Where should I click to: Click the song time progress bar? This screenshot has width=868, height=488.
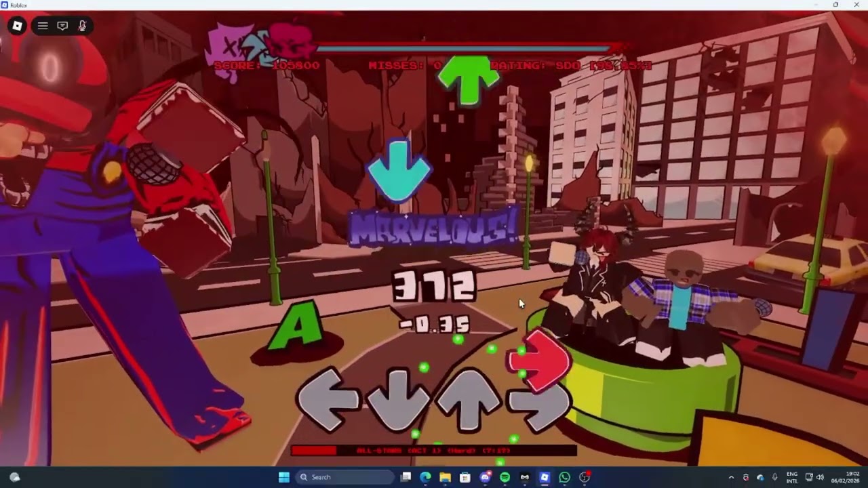(x=434, y=450)
